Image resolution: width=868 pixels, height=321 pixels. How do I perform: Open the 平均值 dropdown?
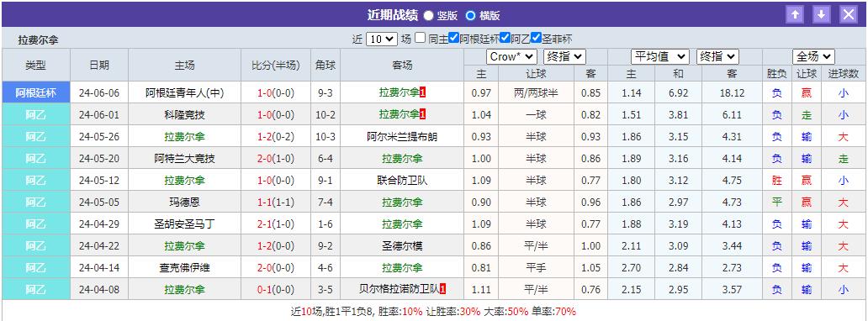(x=660, y=56)
